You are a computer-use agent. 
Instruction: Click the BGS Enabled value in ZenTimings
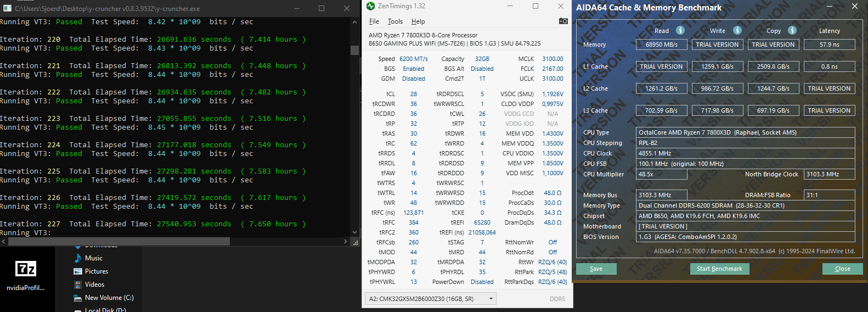pyautogui.click(x=414, y=69)
